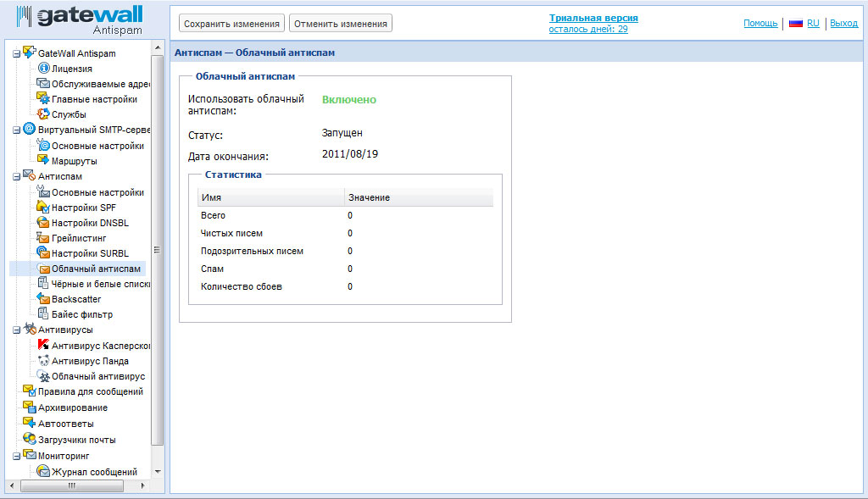Click the Подозрительных писем row

tap(345, 251)
